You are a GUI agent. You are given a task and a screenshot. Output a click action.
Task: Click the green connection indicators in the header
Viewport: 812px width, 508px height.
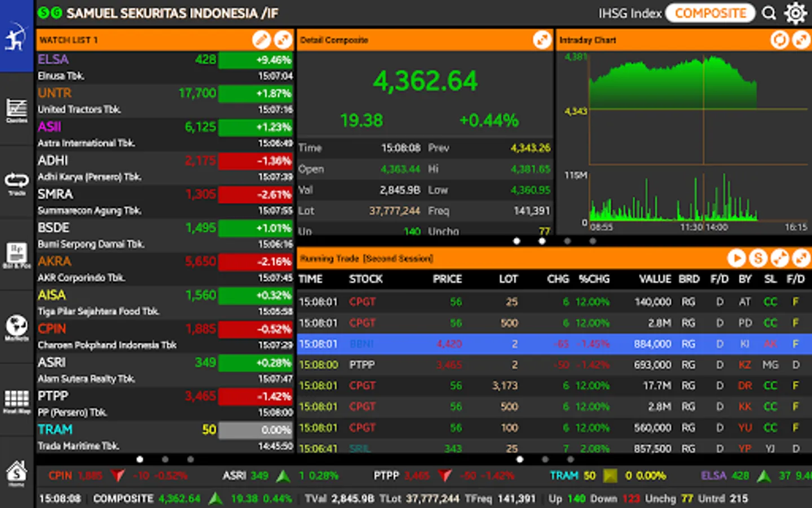click(50, 13)
